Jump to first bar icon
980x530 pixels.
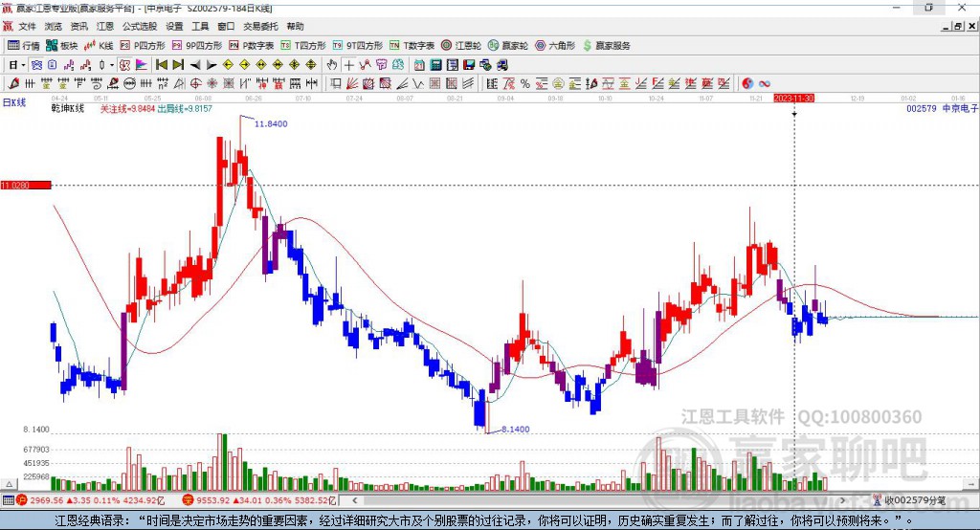(x=161, y=65)
